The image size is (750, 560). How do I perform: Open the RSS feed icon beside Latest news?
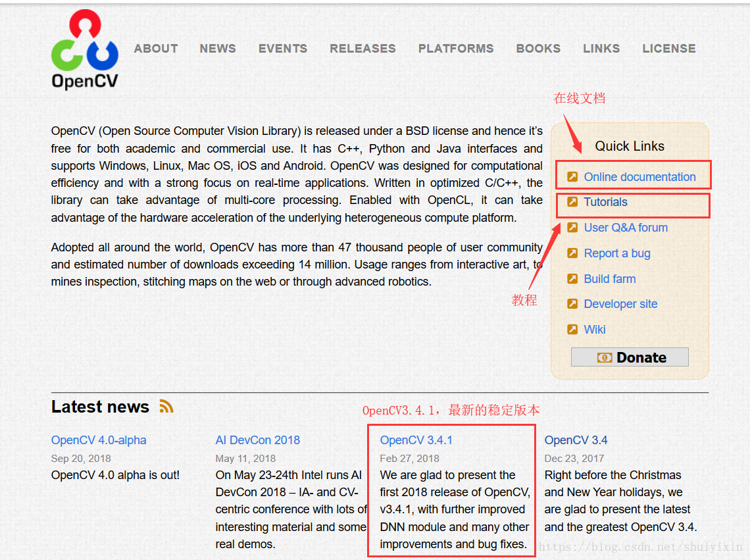coord(166,407)
